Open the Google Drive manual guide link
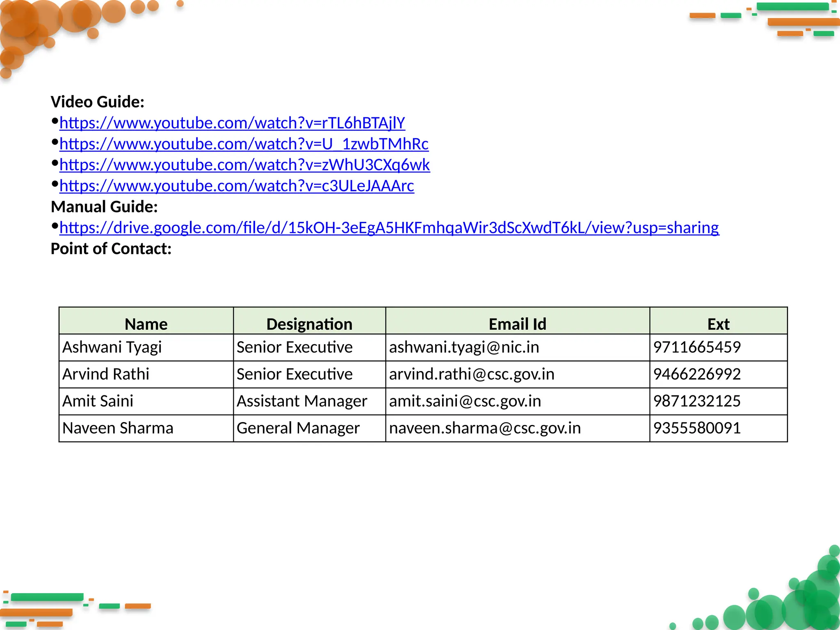This screenshot has width=840, height=630. (389, 228)
